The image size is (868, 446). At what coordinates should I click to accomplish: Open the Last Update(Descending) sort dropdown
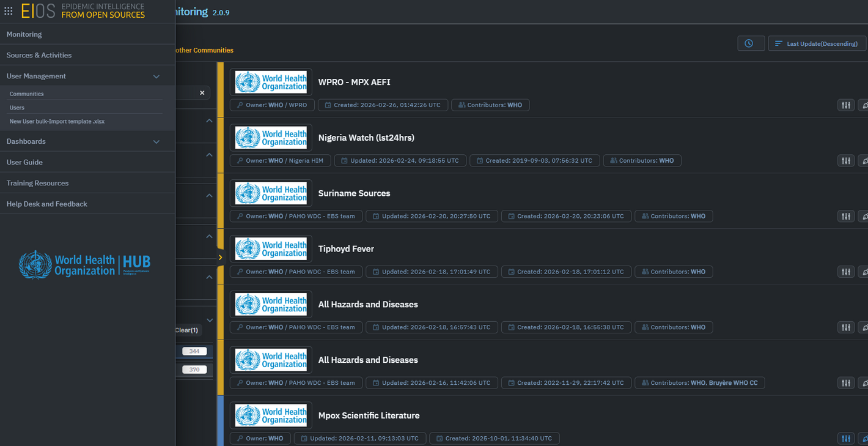tap(817, 43)
